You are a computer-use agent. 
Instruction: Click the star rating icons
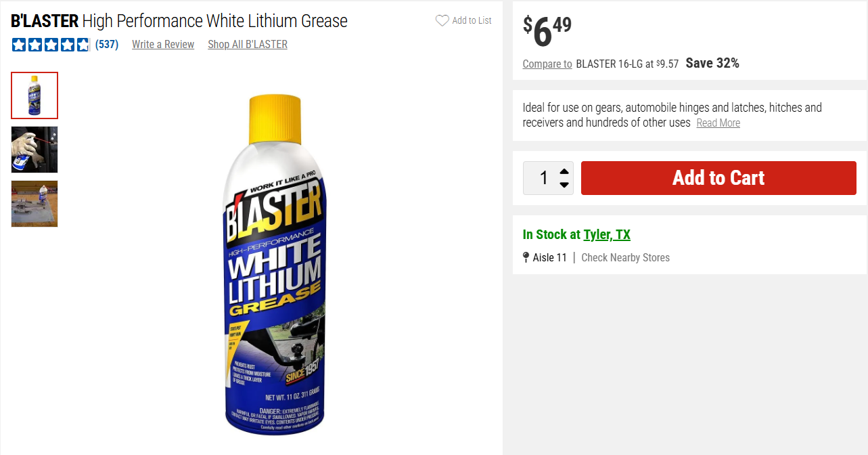[x=51, y=45]
